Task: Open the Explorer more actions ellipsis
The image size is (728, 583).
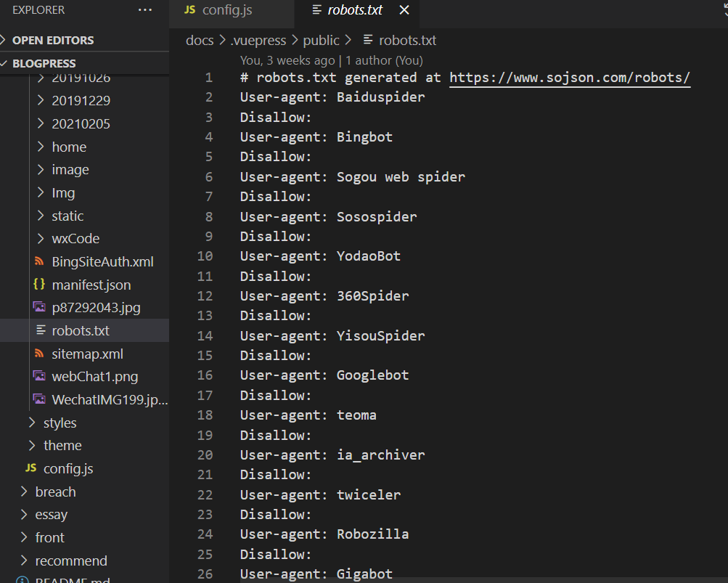Action: click(145, 9)
